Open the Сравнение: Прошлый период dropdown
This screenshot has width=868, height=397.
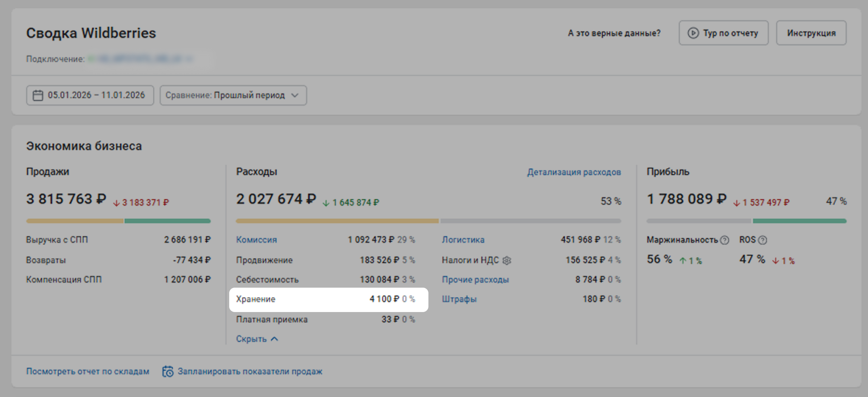[233, 95]
